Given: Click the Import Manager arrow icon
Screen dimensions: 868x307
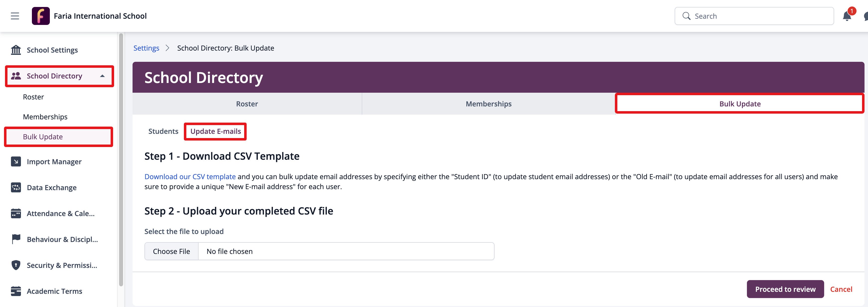Looking at the screenshot, I should (16, 162).
